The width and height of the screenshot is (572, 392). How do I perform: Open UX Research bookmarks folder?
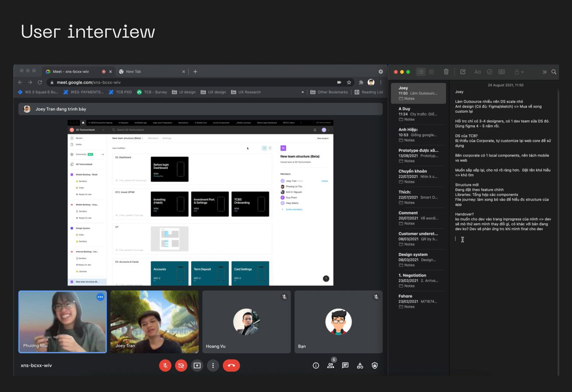[246, 92]
